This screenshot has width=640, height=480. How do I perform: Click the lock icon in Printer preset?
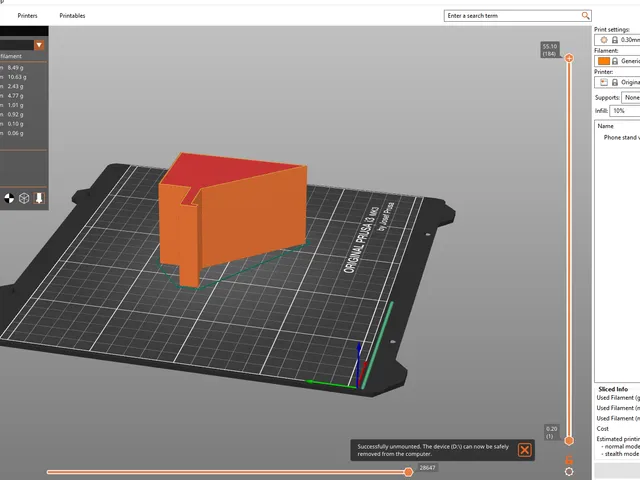pos(615,82)
